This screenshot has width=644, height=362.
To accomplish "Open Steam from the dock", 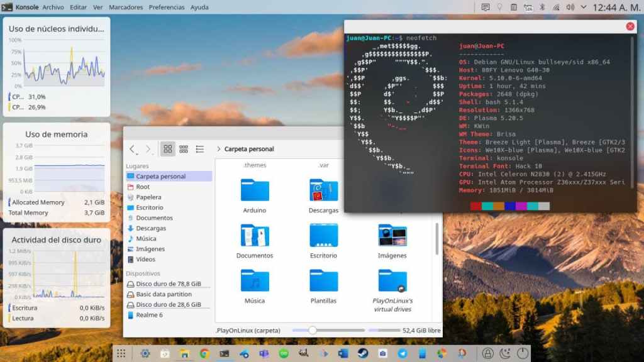I will click(x=362, y=353).
